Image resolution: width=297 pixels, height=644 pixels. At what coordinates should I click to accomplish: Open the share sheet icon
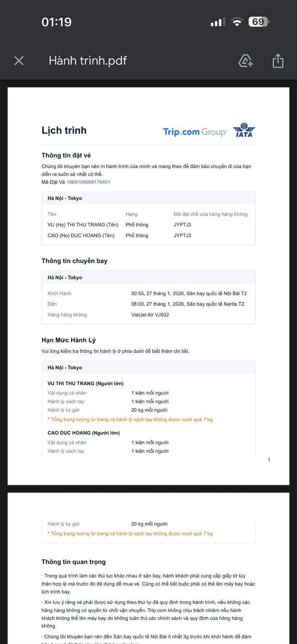click(278, 61)
